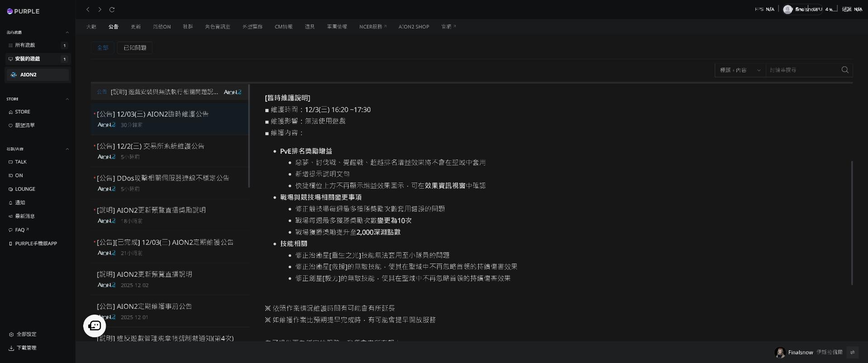The width and height of the screenshot is (868, 363).
Task: Open the STORE home icon entry
Action: click(x=19, y=112)
